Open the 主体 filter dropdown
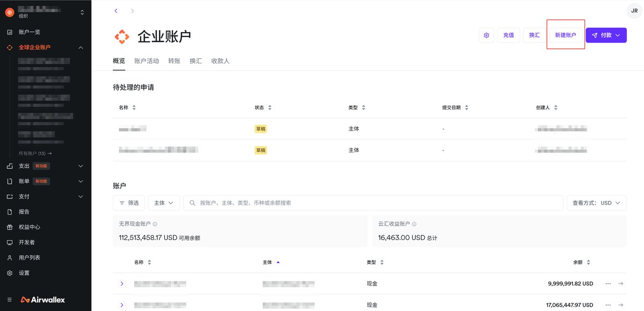 pyautogui.click(x=164, y=203)
